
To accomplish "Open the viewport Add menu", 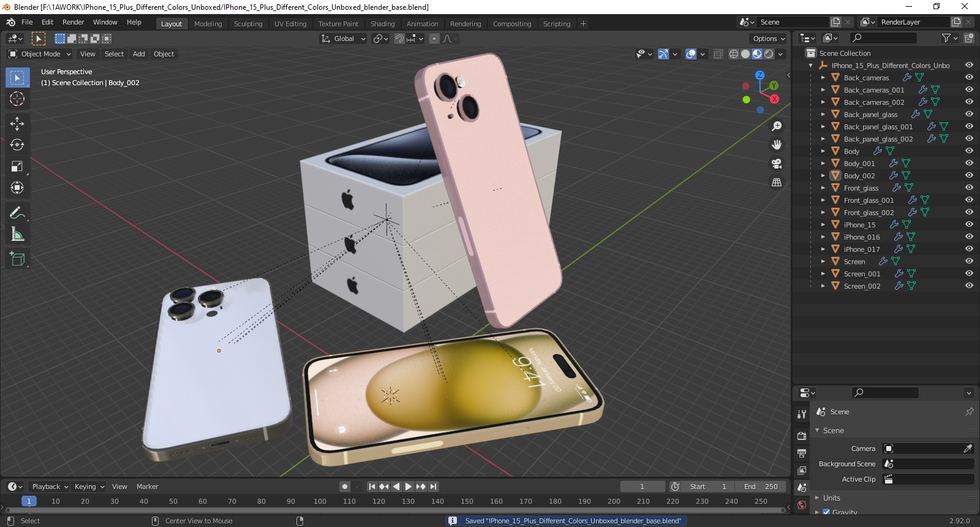I will click(x=139, y=54).
